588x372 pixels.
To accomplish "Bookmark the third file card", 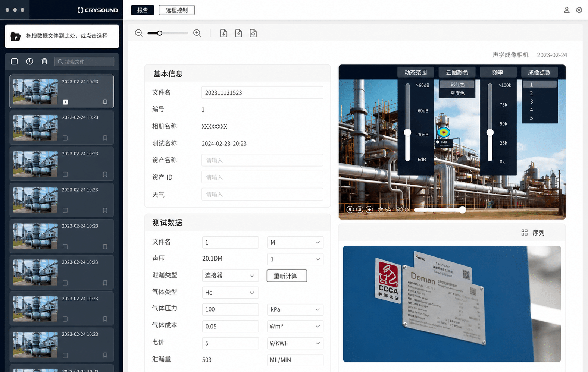I will tap(105, 174).
